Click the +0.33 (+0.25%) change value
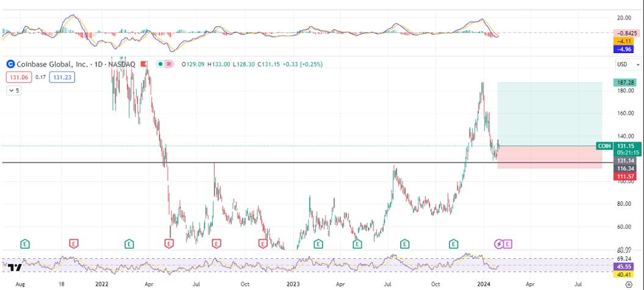 [302, 64]
